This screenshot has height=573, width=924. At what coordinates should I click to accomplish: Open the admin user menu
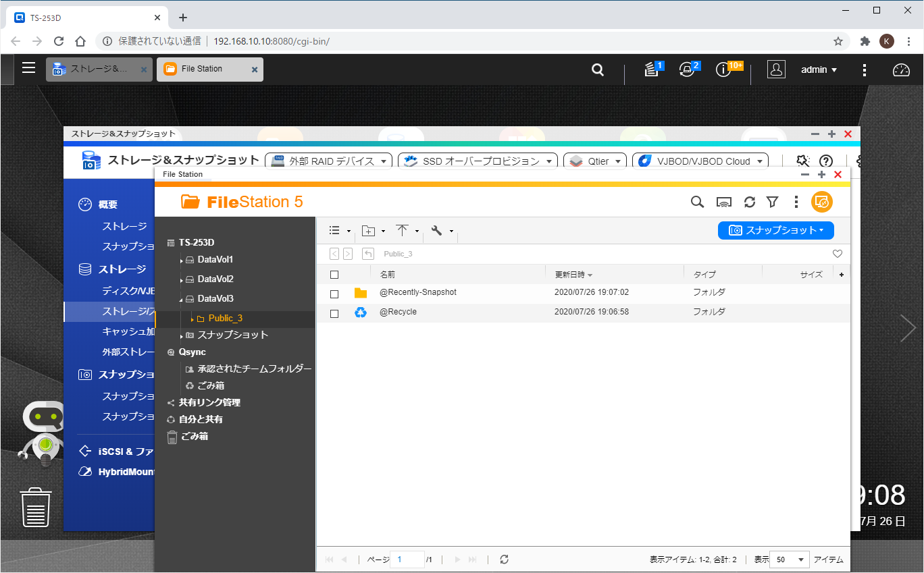click(819, 70)
